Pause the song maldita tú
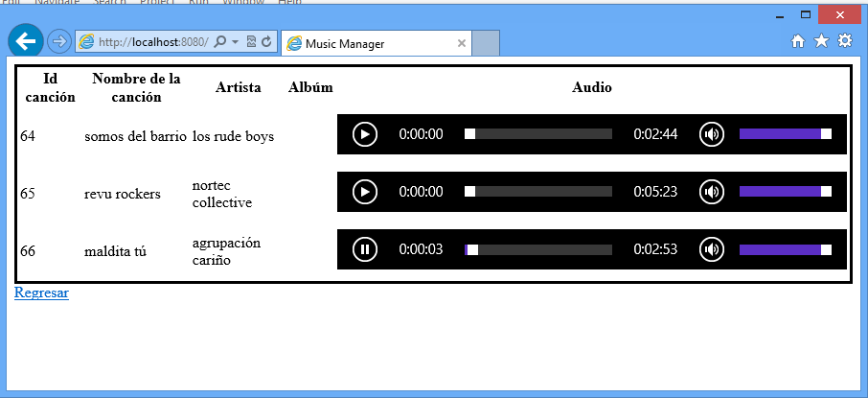Image resolution: width=868 pixels, height=398 pixels. (365, 249)
